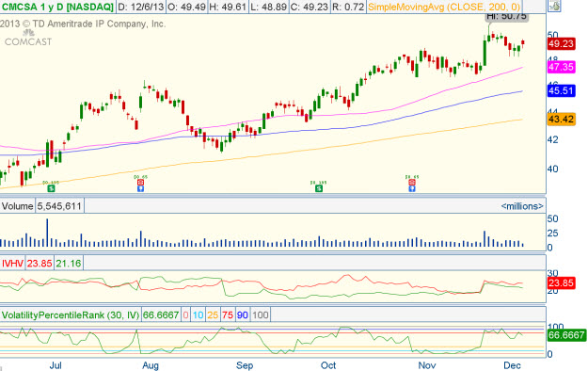588x371 pixels.
Task: Click the R: 0.72 range value
Action: coord(348,7)
